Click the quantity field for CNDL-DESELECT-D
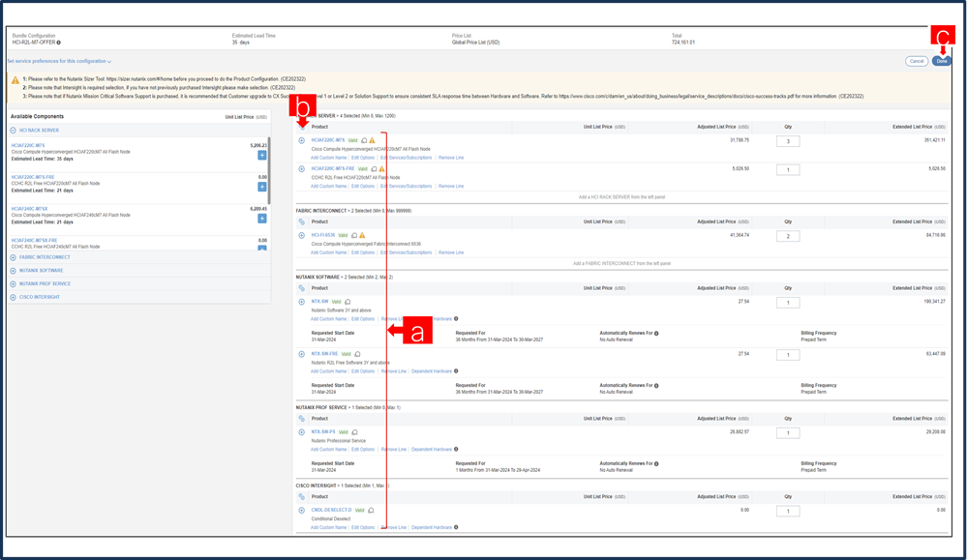 (x=788, y=511)
